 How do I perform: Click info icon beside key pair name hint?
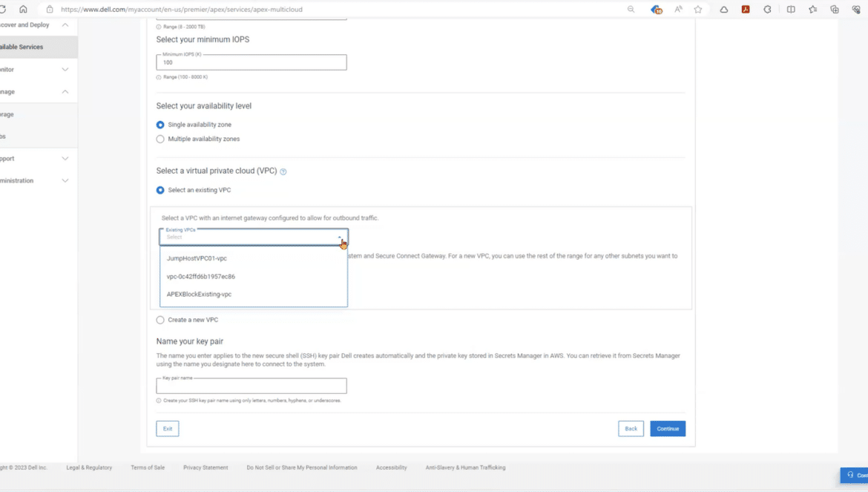(x=159, y=401)
